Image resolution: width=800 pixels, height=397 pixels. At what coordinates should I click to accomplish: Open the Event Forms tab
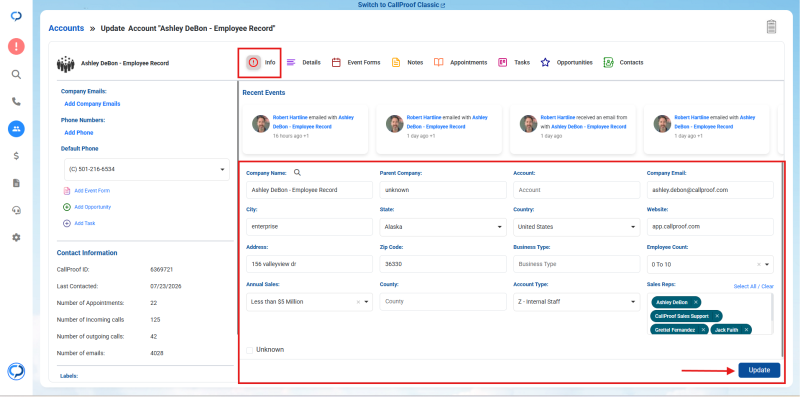coord(356,62)
